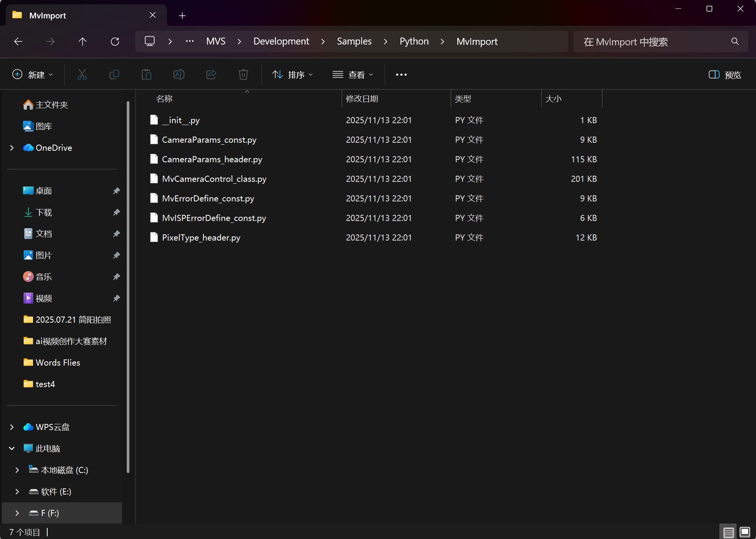The width and height of the screenshot is (756, 539).
Task: Click the Share icon in toolbar
Action: pos(211,74)
